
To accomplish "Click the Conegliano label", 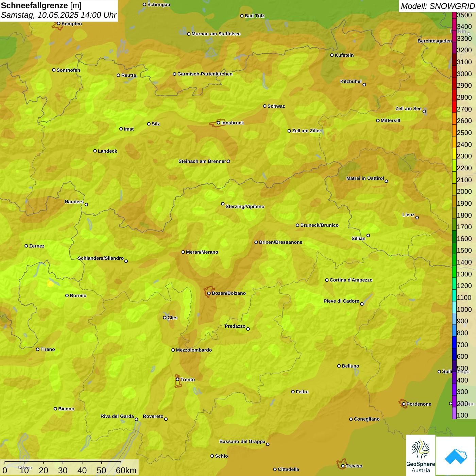I will 367,419.
